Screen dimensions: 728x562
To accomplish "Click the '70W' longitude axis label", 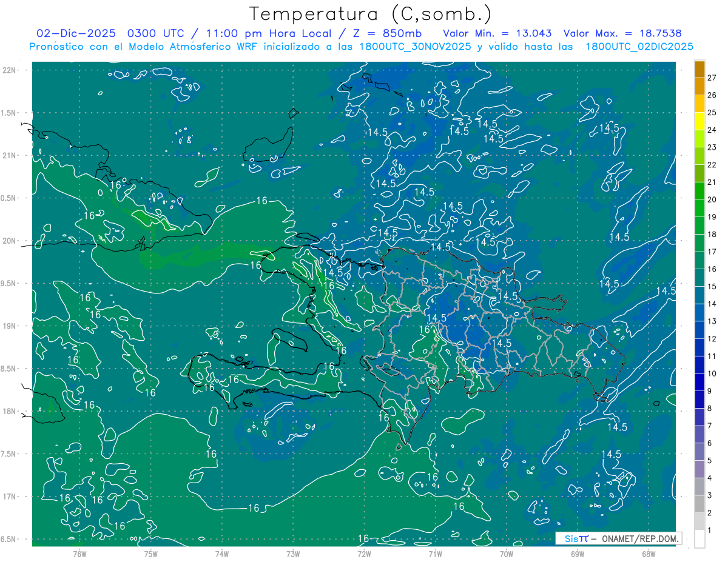I will (x=507, y=554).
